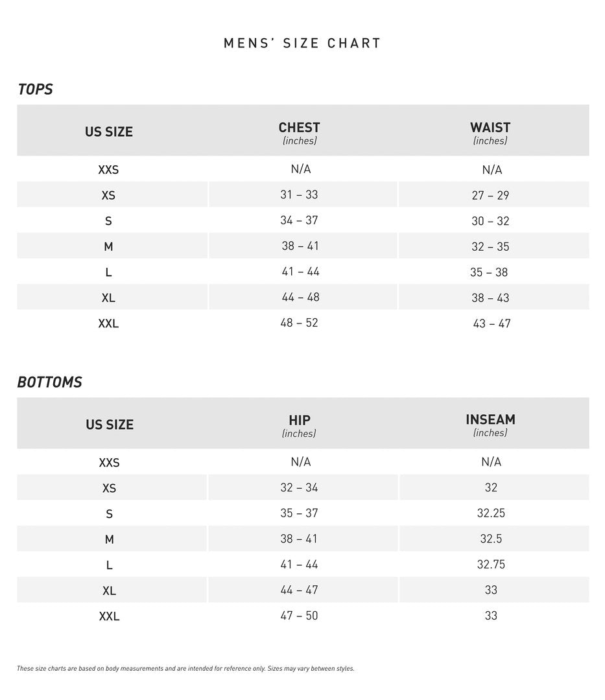The height and width of the screenshot is (700, 605).
Task: Select the BOTTOMS section heading
Action: point(50,382)
